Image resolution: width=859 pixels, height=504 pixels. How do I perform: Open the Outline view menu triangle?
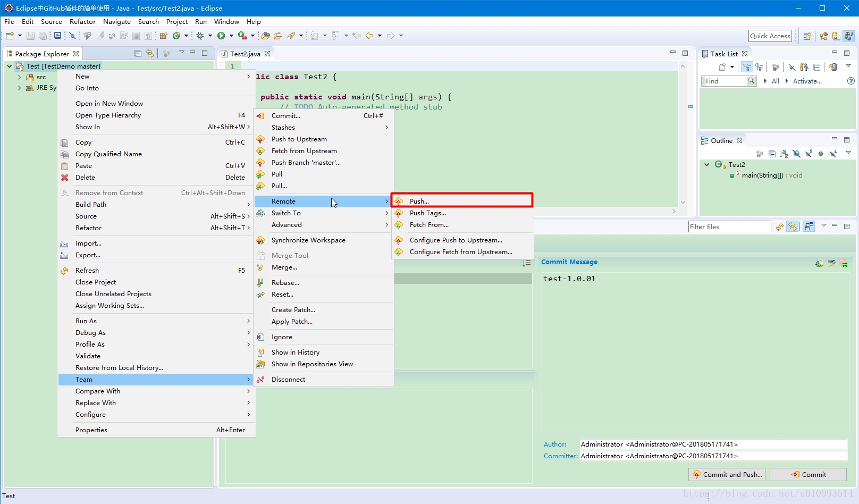pos(848,153)
